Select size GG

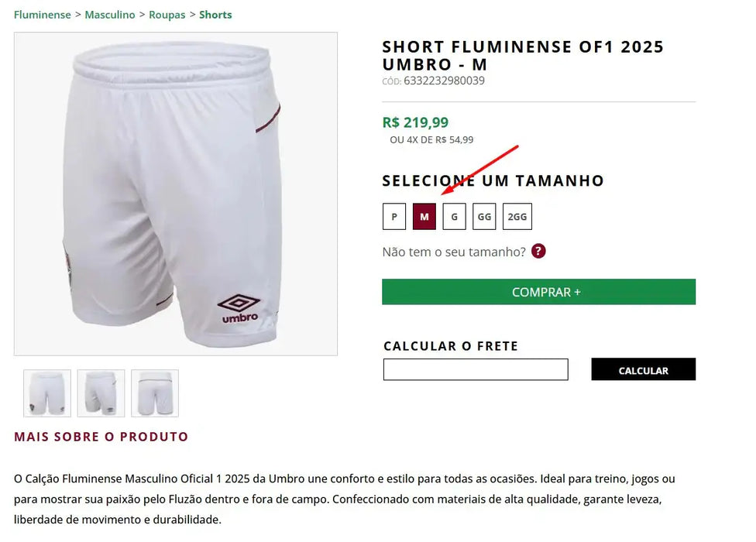484,217
